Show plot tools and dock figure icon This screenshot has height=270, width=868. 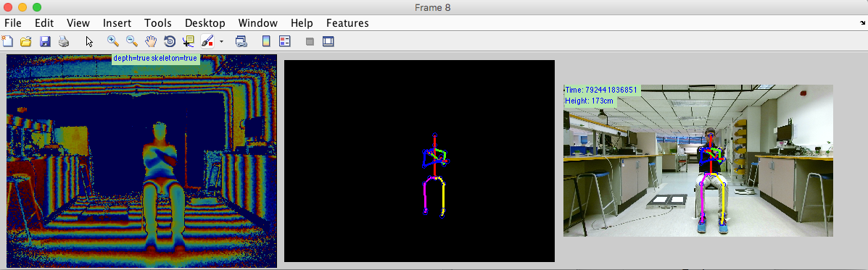click(328, 41)
